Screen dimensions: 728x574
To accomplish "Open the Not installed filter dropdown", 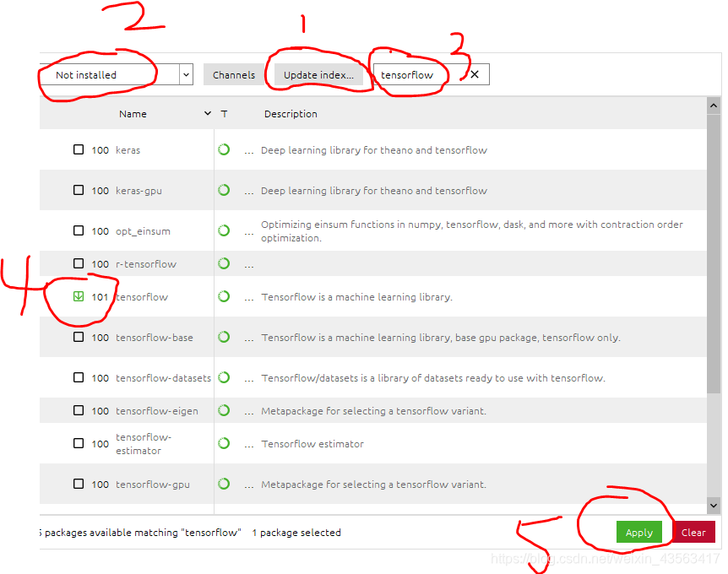I will click(x=186, y=74).
